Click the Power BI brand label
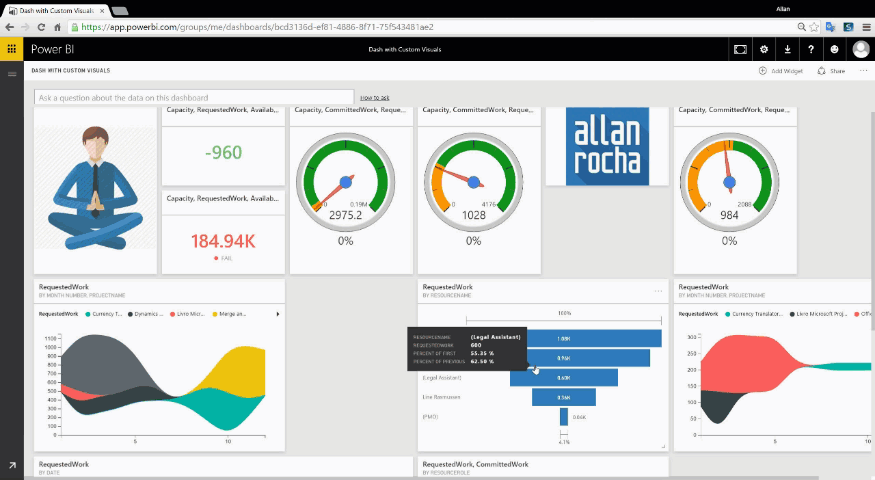This screenshot has height=480, width=875. (x=52, y=49)
